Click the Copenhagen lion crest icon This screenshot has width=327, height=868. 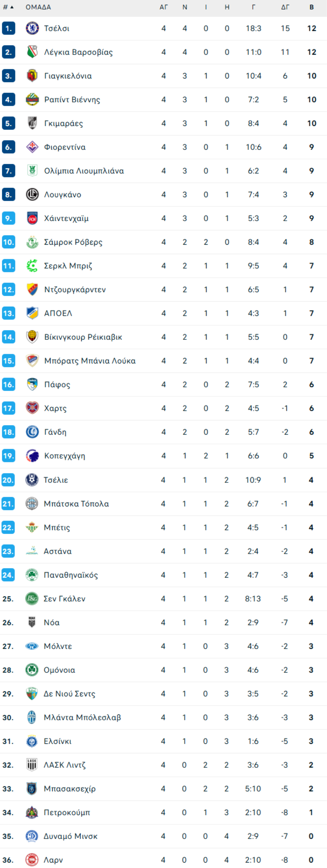[x=32, y=456]
